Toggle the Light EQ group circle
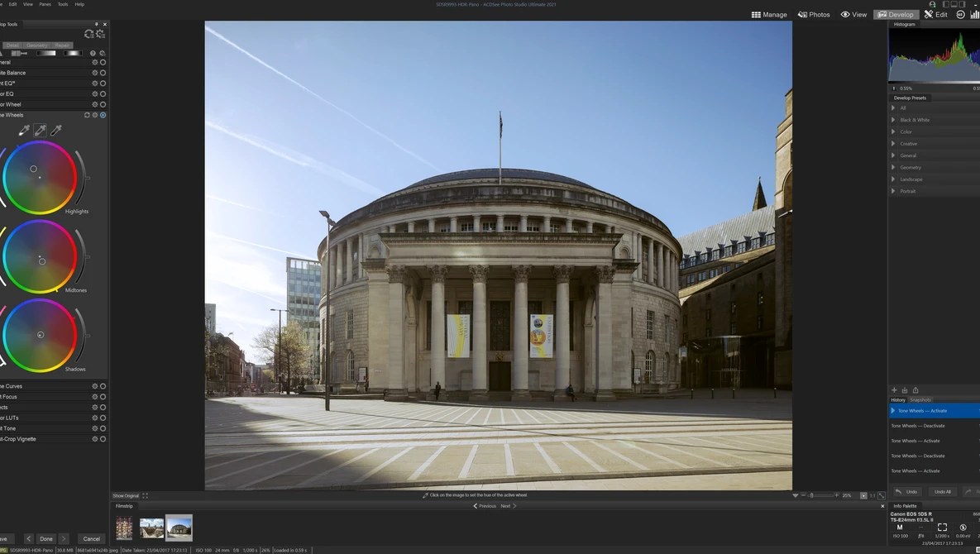 coord(103,83)
